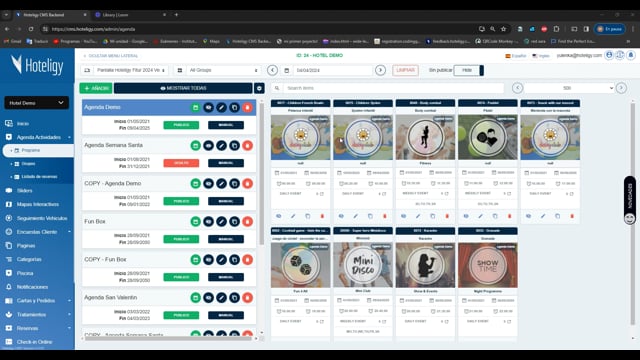Click Manual button on Agenda Demo row
This screenshot has width=640, height=360.
click(226, 125)
